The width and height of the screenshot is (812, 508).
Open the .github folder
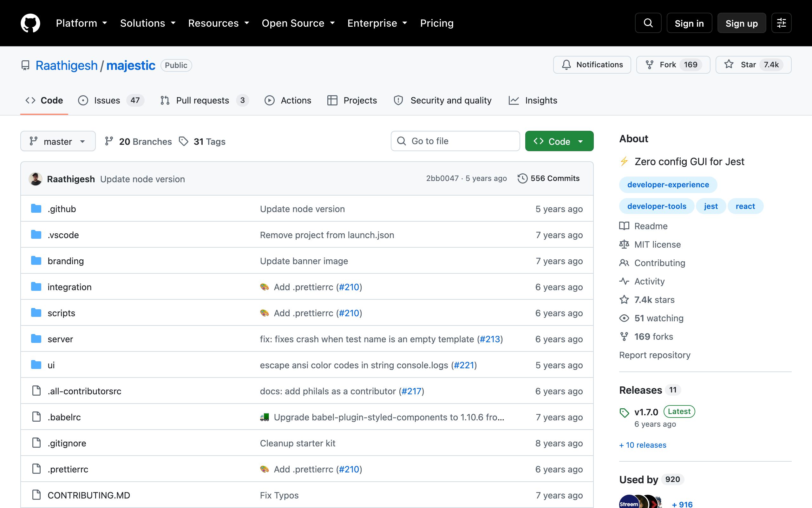pyautogui.click(x=62, y=209)
